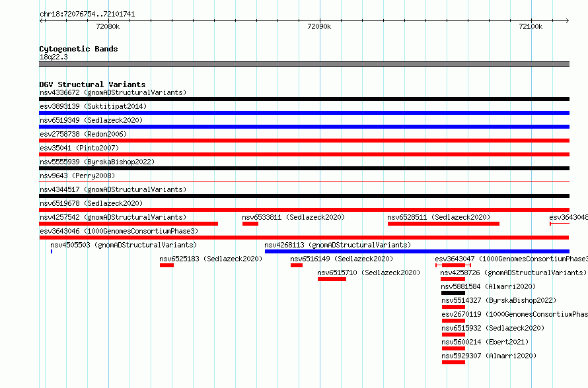Viewport: 588px width, 388px height.
Task: Select the tiny blue mark under nsv4505503
Action: tap(52, 251)
